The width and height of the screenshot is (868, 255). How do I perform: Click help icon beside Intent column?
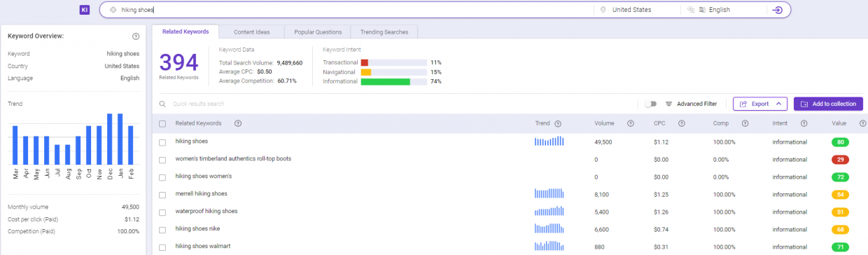pos(804,123)
